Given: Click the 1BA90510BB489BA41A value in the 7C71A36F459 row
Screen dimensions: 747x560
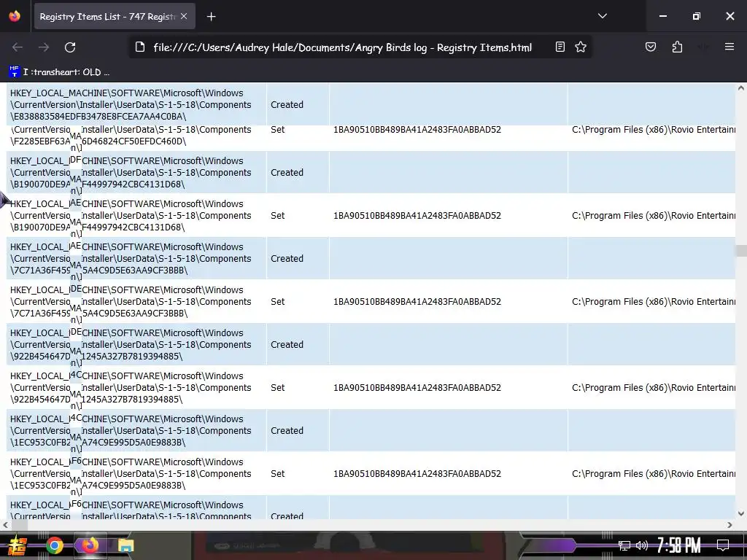Looking at the screenshot, I should tap(417, 301).
